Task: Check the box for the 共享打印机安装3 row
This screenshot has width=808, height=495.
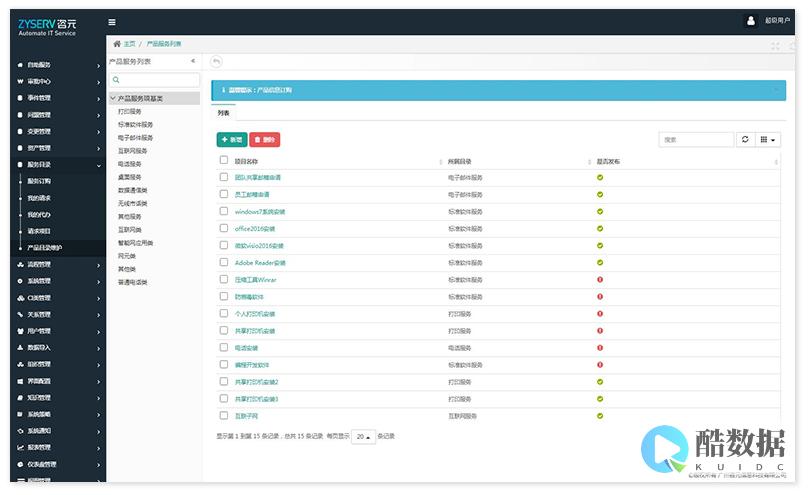Action: coord(224,398)
